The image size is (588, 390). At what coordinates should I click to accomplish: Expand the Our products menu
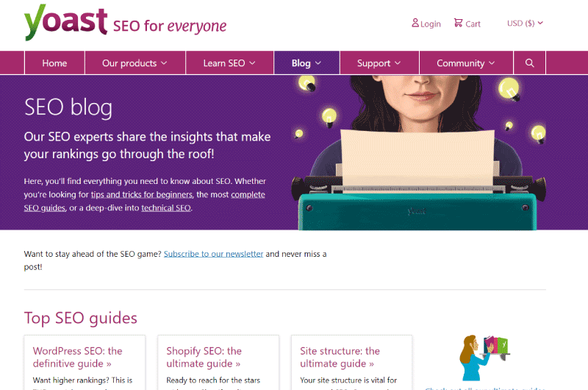(x=135, y=63)
